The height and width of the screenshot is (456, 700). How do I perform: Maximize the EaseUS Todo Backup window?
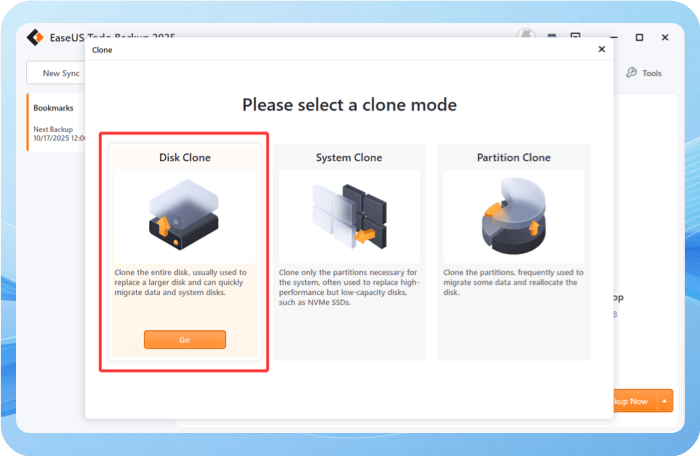point(639,38)
